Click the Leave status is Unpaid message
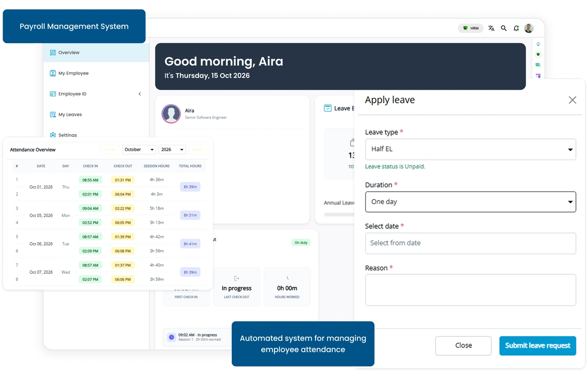This screenshot has width=588, height=372. tap(395, 167)
